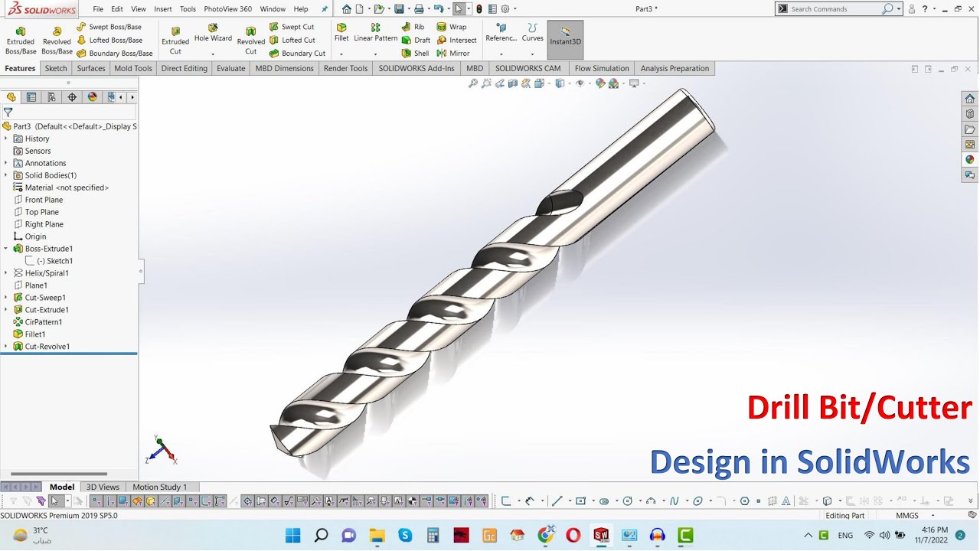The height and width of the screenshot is (551, 980).
Task: Apply the Draft feature
Action: coord(416,40)
